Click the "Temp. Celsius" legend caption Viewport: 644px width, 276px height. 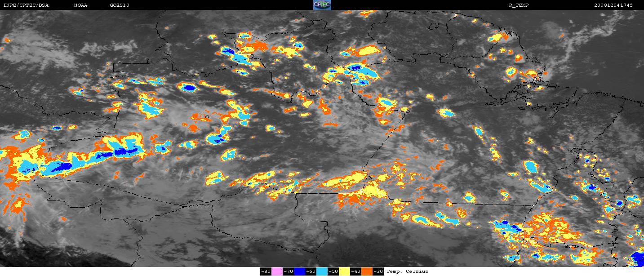(x=407, y=272)
